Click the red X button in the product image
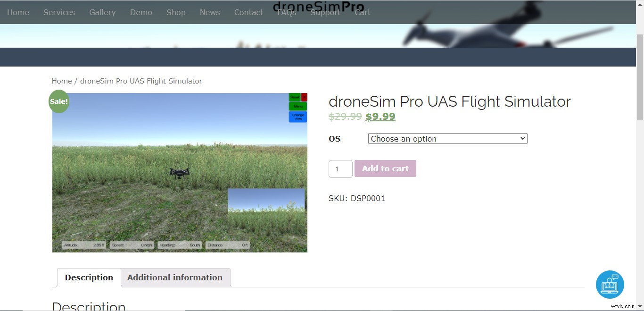This screenshot has height=311, width=644. (x=305, y=97)
